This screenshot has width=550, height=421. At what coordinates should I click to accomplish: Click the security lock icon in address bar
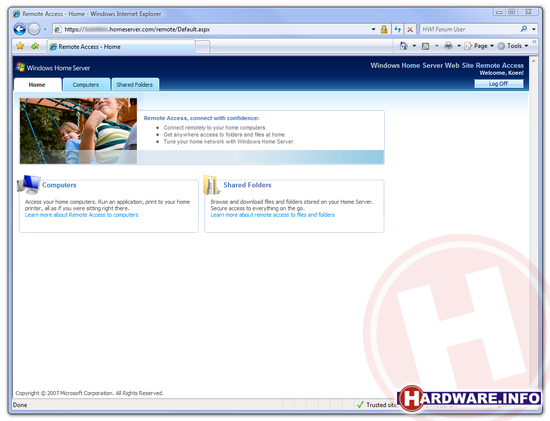[384, 29]
